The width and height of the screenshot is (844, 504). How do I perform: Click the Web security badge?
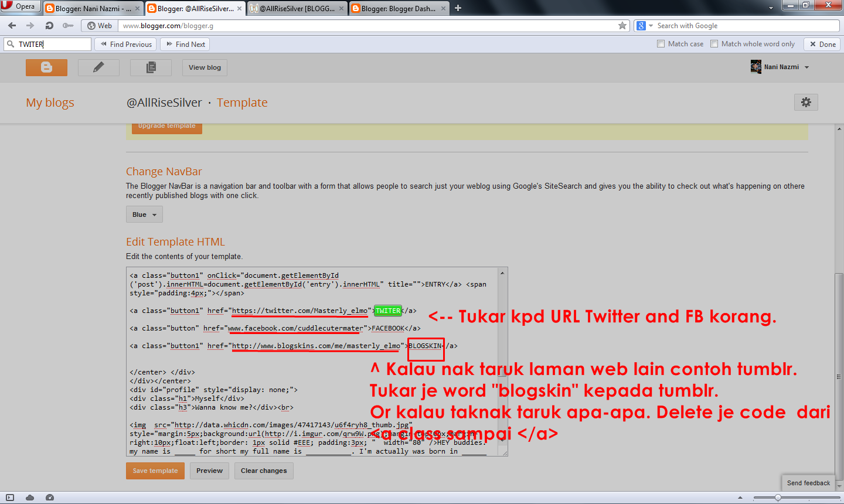(x=100, y=26)
